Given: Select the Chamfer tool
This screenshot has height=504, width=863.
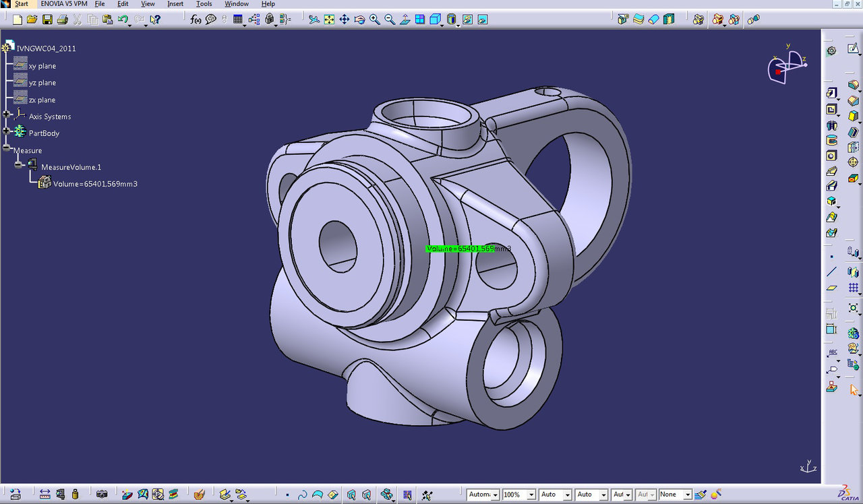Looking at the screenshot, I should [x=854, y=100].
